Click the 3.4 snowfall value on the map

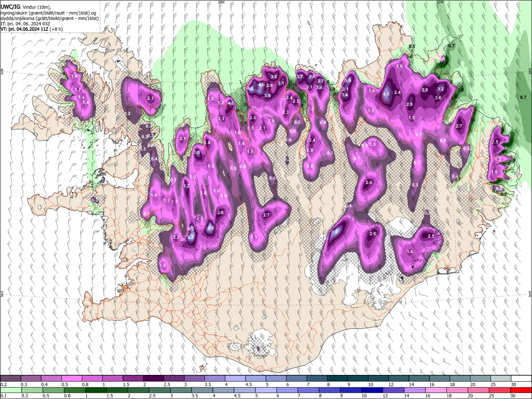click(x=345, y=95)
